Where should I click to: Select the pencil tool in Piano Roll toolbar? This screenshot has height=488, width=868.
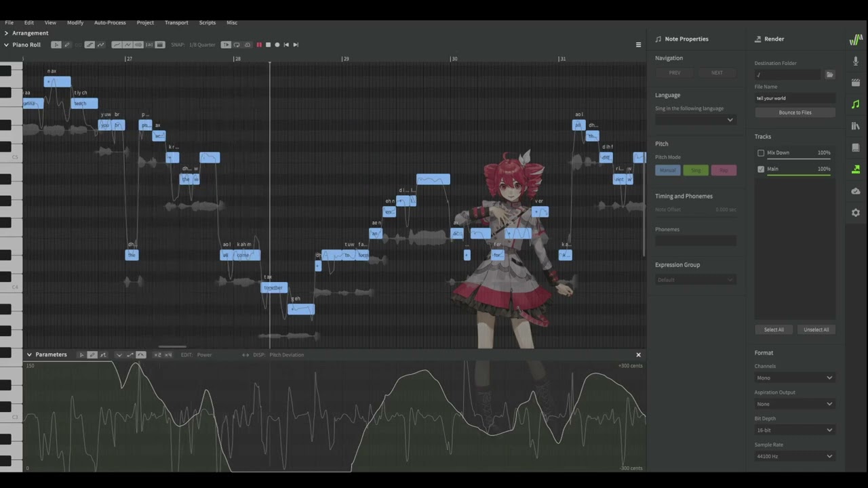[x=66, y=45]
